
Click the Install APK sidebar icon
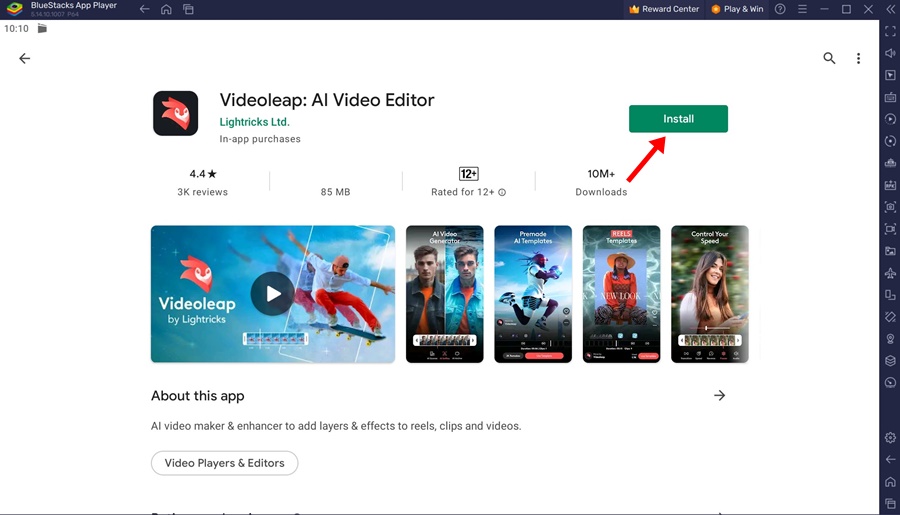pos(890,185)
